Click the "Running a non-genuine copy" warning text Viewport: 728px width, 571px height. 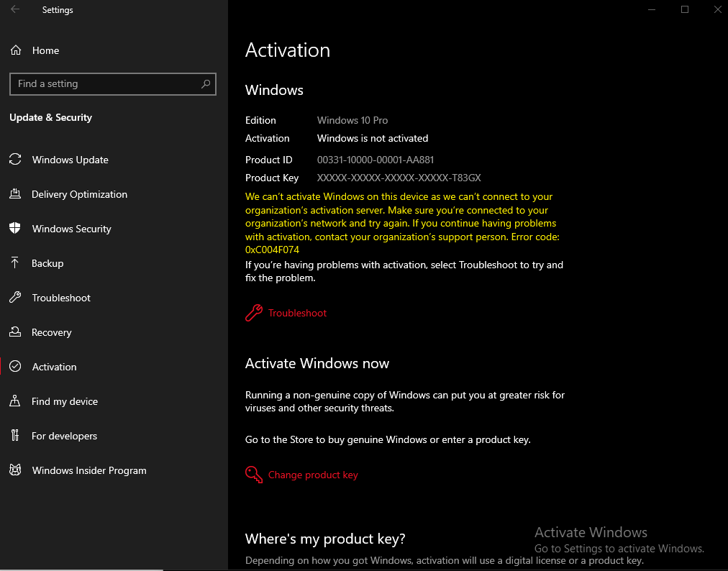coord(405,401)
